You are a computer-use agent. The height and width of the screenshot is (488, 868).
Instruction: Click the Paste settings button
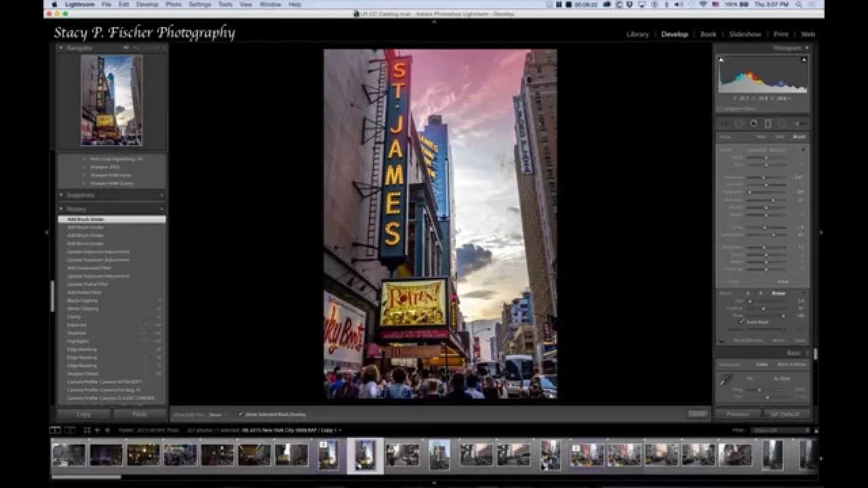pyautogui.click(x=140, y=414)
